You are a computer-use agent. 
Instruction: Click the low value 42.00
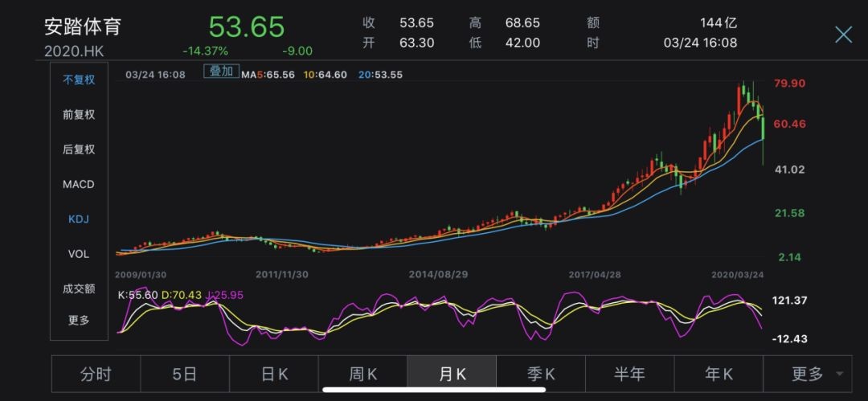(522, 43)
